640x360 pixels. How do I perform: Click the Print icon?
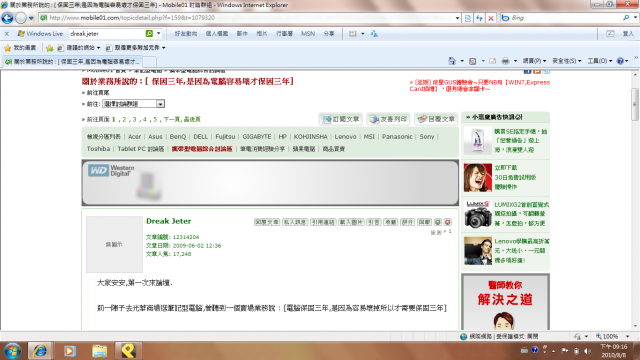point(505,61)
